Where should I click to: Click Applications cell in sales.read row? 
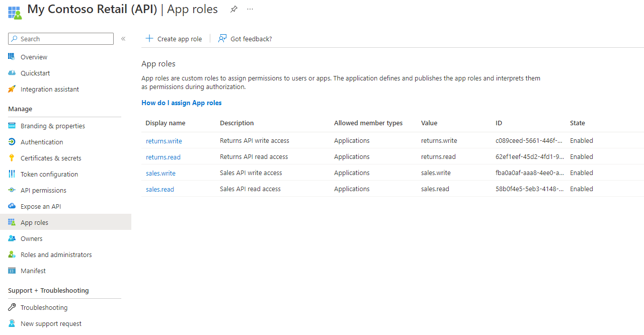coord(352,189)
